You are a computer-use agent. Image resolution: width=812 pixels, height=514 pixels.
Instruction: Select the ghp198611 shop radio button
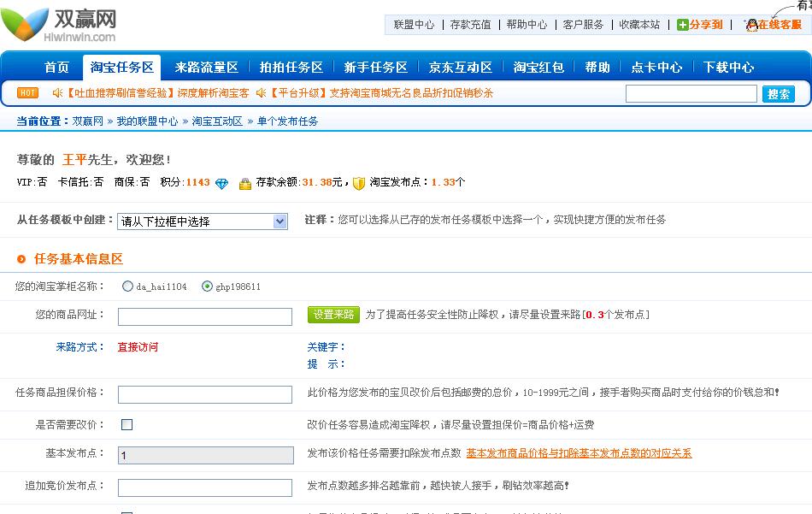(207, 286)
